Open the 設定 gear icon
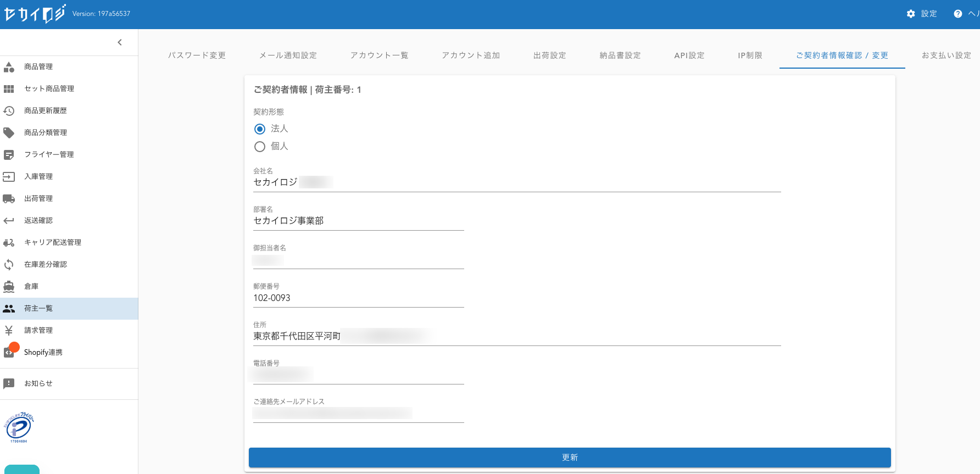Viewport: 980px width, 474px height. pos(911,14)
